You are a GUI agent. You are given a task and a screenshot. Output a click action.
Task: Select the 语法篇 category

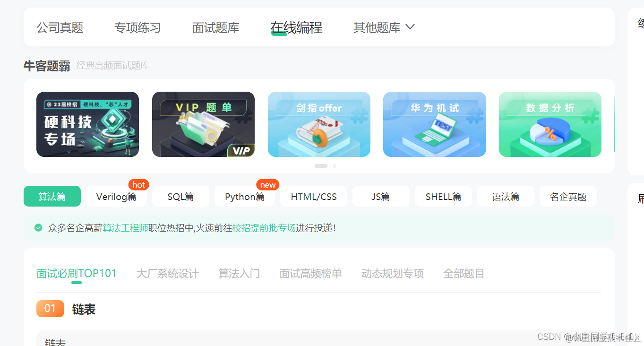point(506,196)
